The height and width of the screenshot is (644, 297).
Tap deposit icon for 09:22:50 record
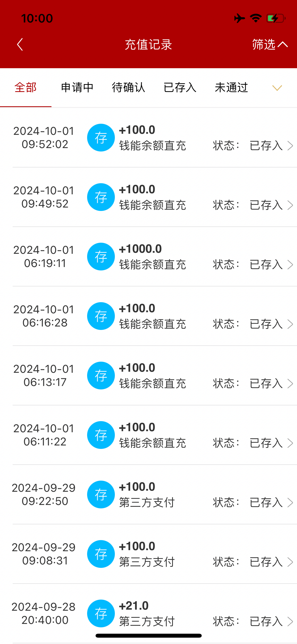101,495
